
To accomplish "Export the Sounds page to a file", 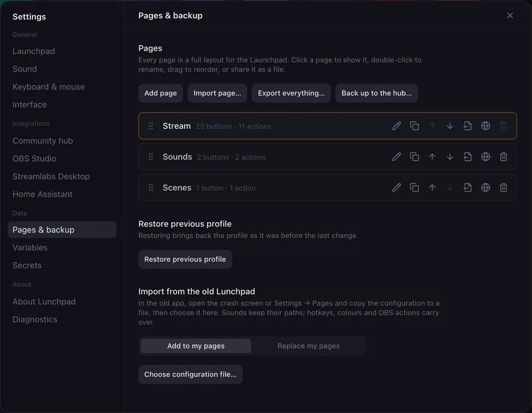I will (x=467, y=157).
